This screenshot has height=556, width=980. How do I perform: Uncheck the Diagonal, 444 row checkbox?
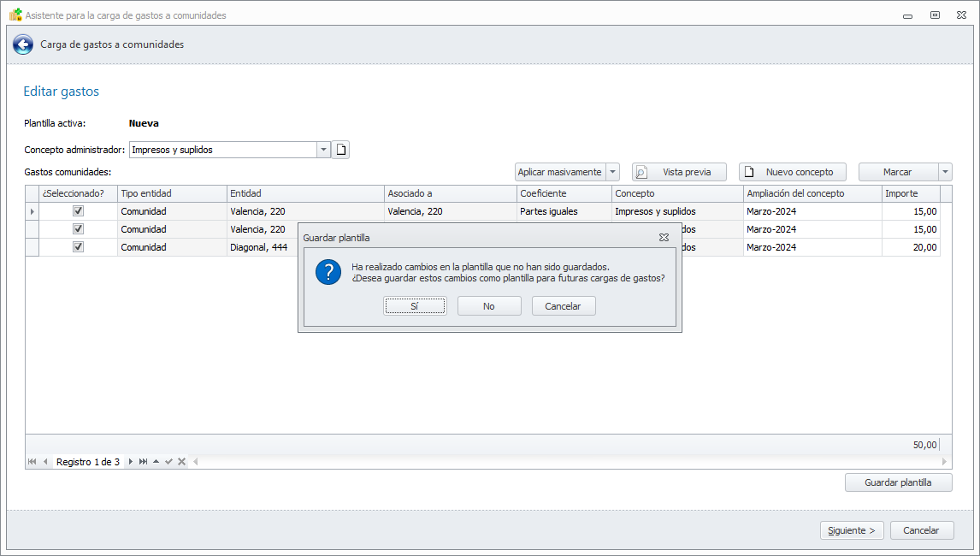coord(78,246)
